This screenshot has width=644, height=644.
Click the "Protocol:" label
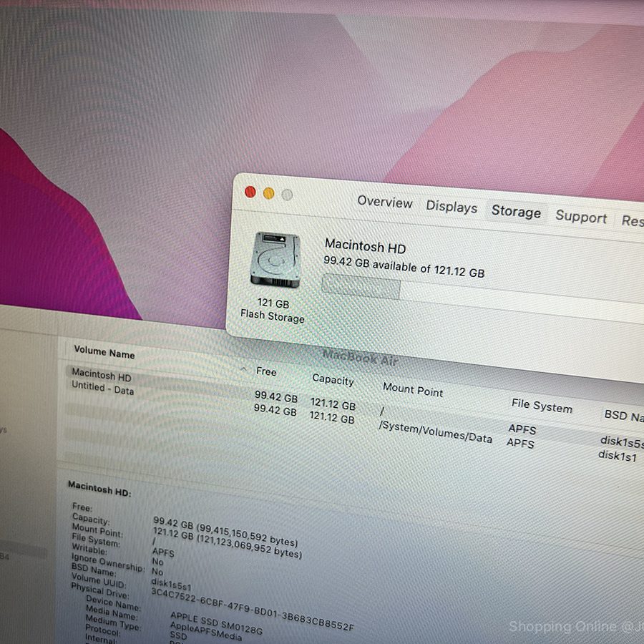point(103,632)
